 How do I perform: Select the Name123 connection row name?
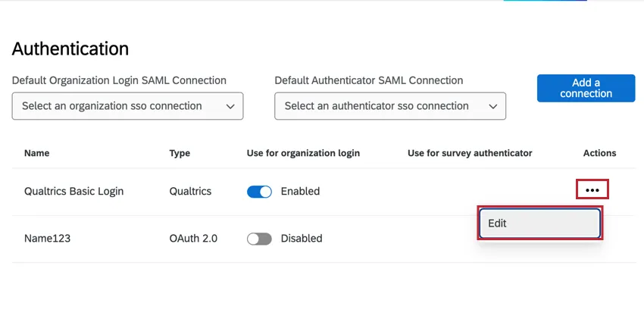49,239
